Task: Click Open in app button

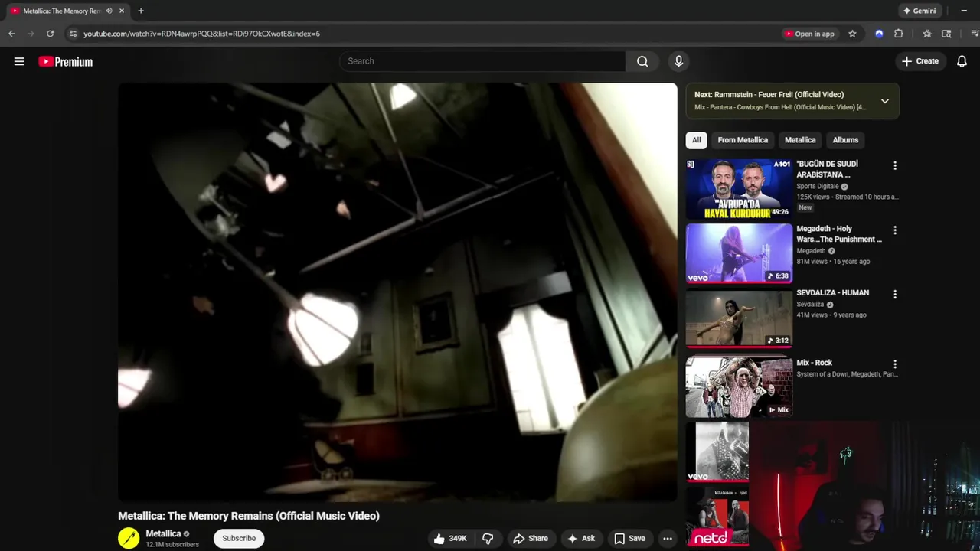Action: (809, 34)
